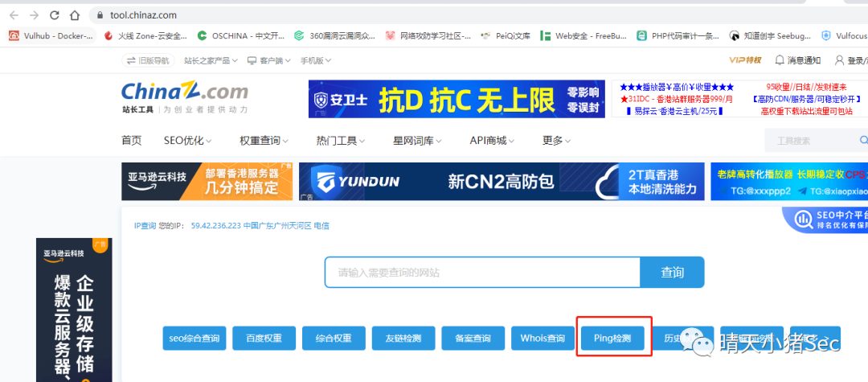Click the IP查询 link
Image resolution: width=868 pixels, height=382 pixels.
(x=145, y=225)
